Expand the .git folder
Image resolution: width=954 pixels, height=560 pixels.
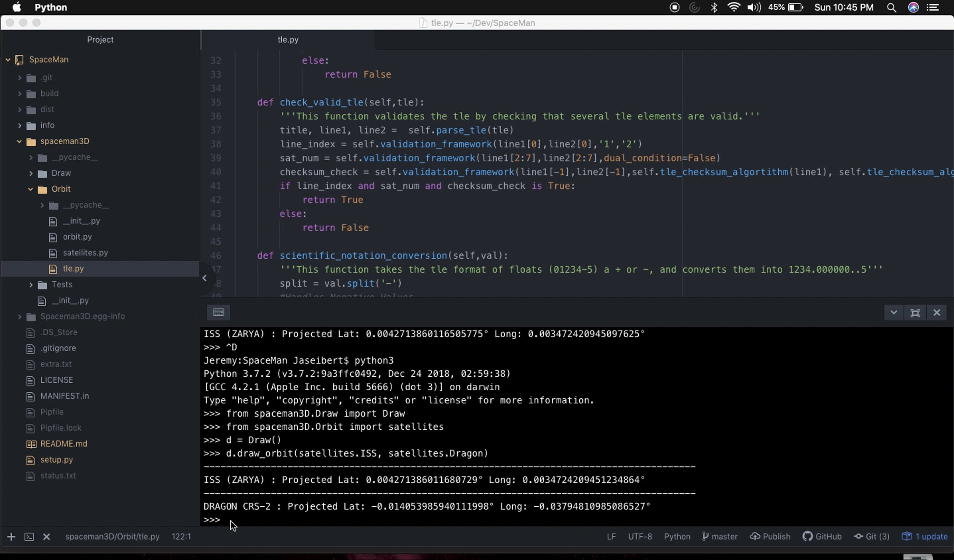19,78
